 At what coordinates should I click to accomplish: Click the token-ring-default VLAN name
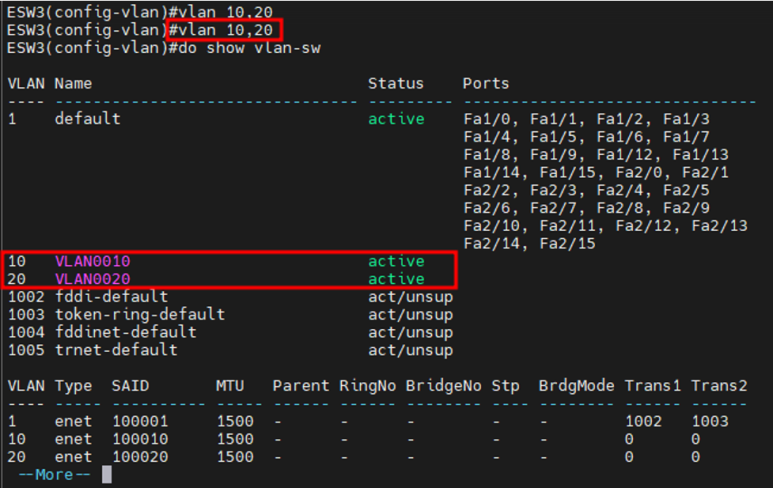click(x=140, y=314)
